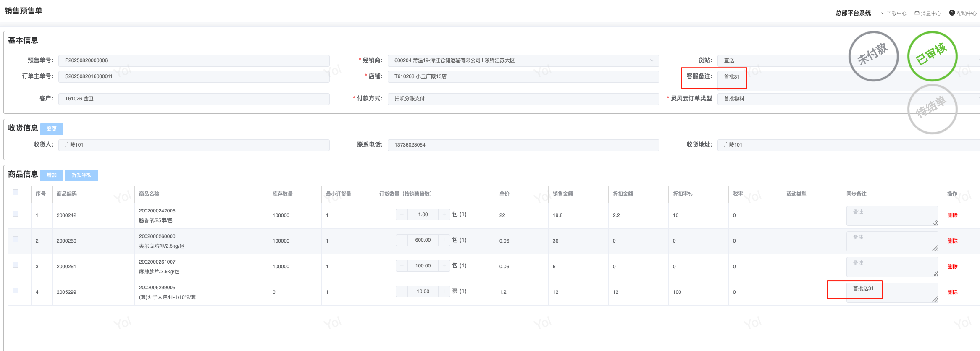Expand the 经销商 dropdown arrow
Screen dimensions: 980x351
[x=652, y=60]
